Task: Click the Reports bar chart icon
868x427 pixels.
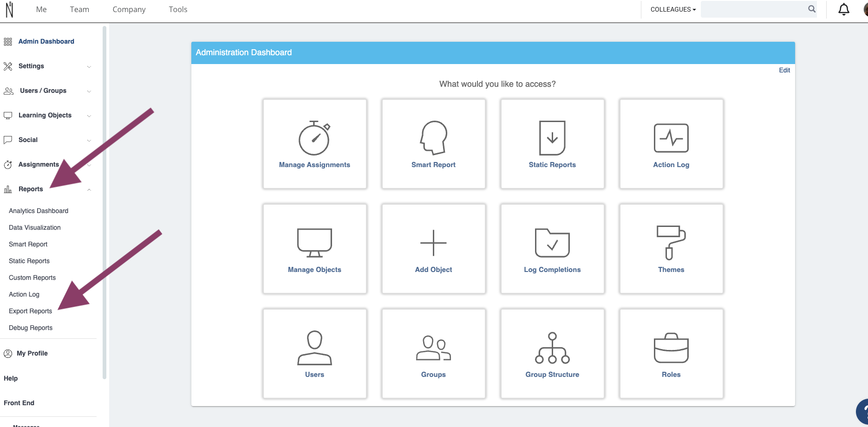Action: coord(8,189)
